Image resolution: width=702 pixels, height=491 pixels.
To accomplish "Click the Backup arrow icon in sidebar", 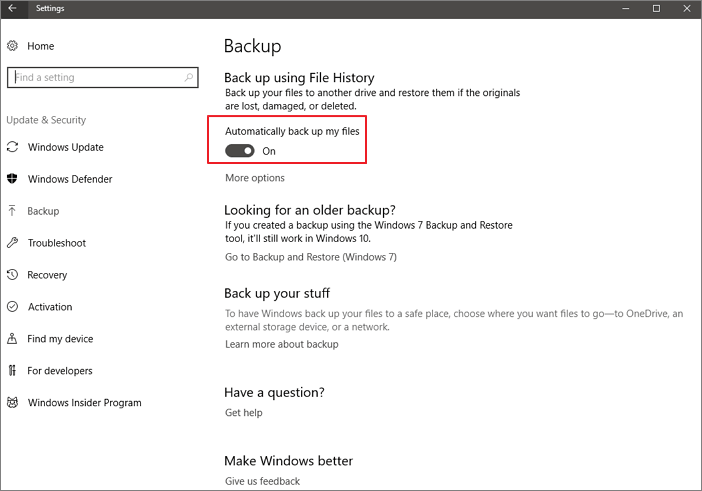I will [12, 211].
